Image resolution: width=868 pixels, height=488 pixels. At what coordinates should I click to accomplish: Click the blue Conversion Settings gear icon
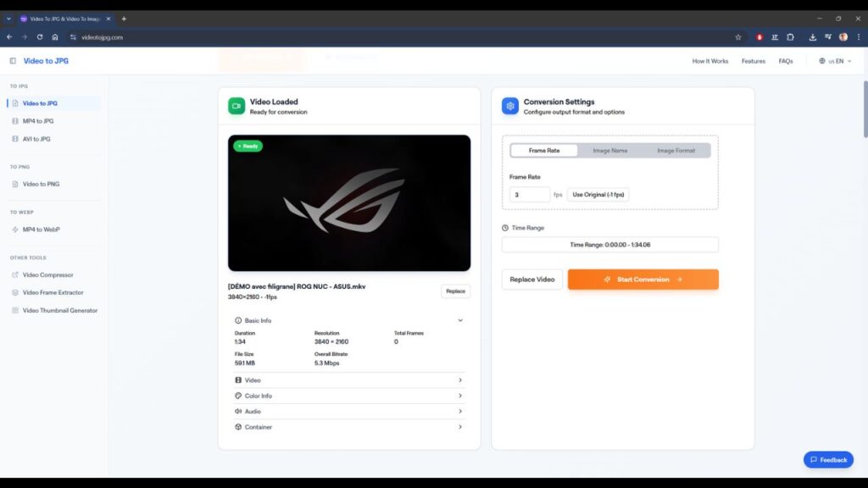tap(509, 106)
